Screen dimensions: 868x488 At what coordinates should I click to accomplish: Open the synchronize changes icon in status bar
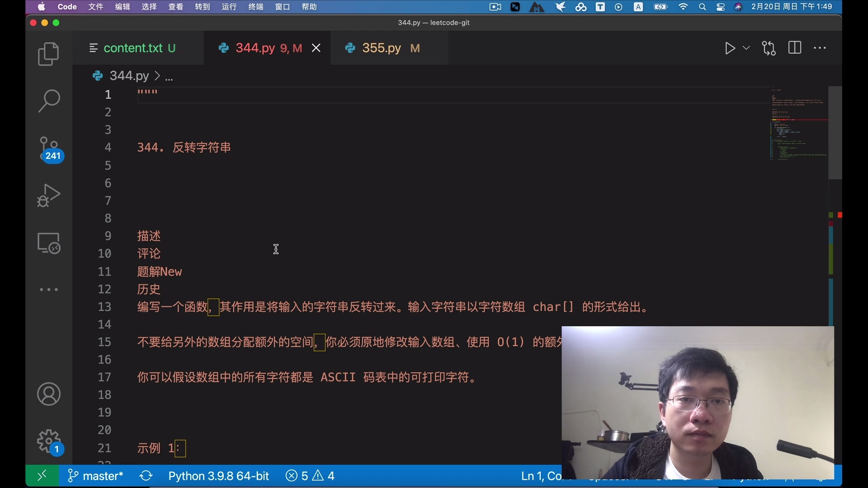[145, 475]
